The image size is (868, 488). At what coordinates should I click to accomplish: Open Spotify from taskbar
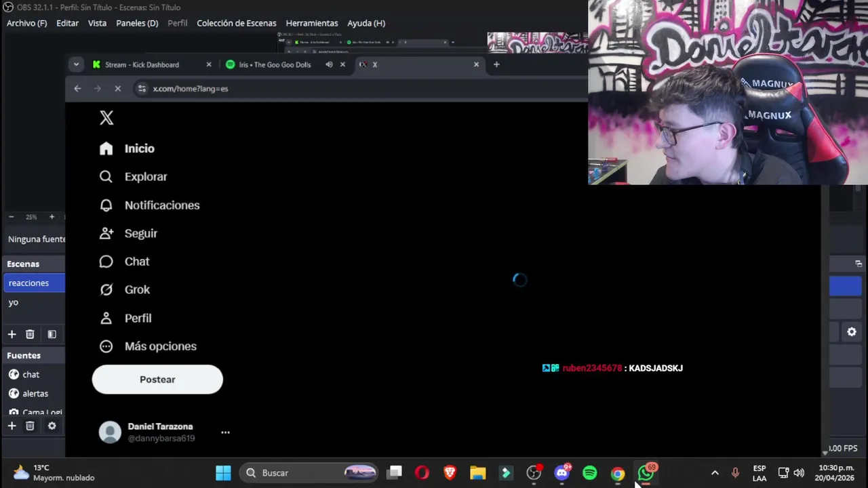click(x=590, y=473)
